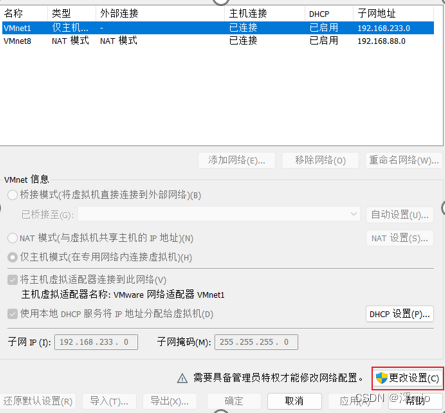Select the NAT 模式 radio button
This screenshot has height=413, width=445.
point(12,238)
